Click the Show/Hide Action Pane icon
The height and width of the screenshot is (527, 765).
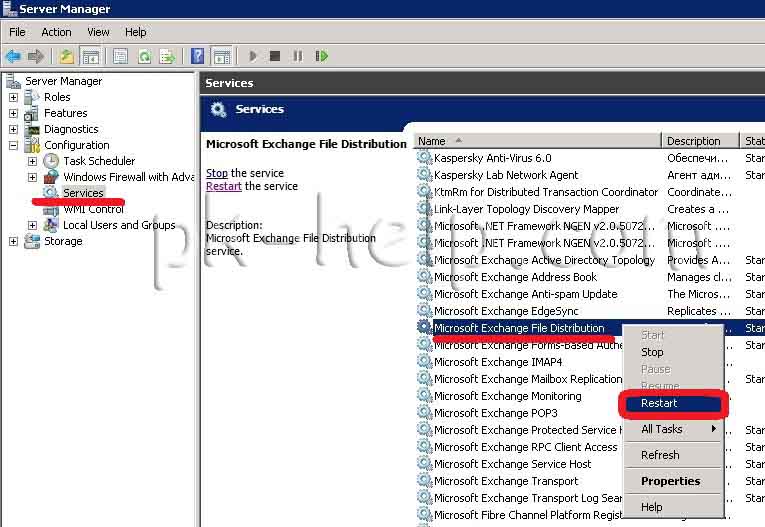(222, 57)
